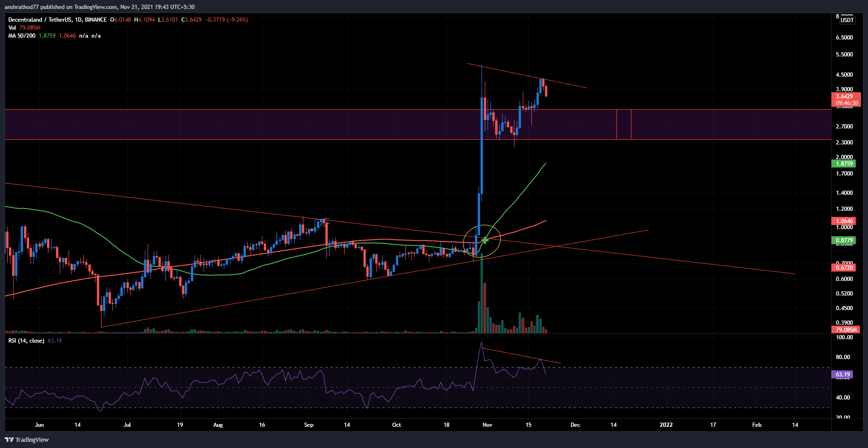The height and width of the screenshot is (448, 868).
Task: Click the red 79.085M volume label
Action: pos(845,330)
